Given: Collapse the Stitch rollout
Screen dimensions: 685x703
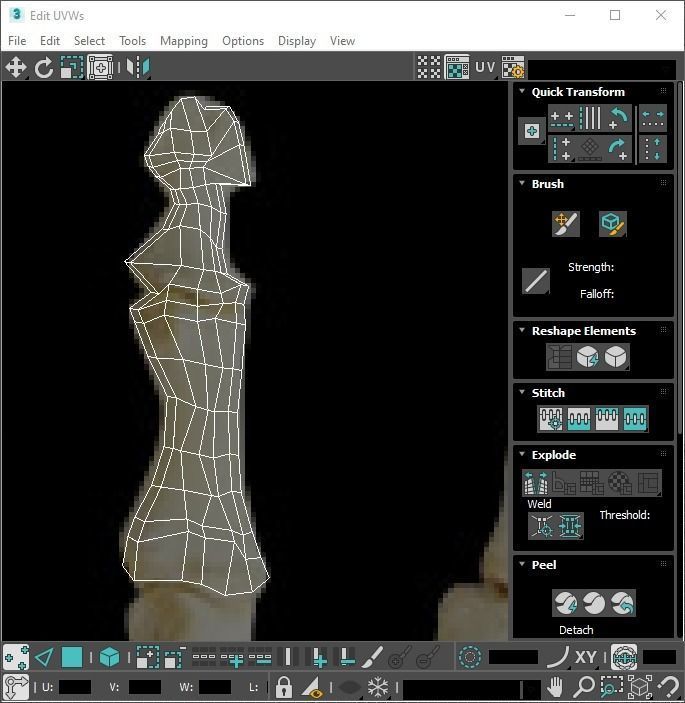Looking at the screenshot, I should (x=522, y=392).
